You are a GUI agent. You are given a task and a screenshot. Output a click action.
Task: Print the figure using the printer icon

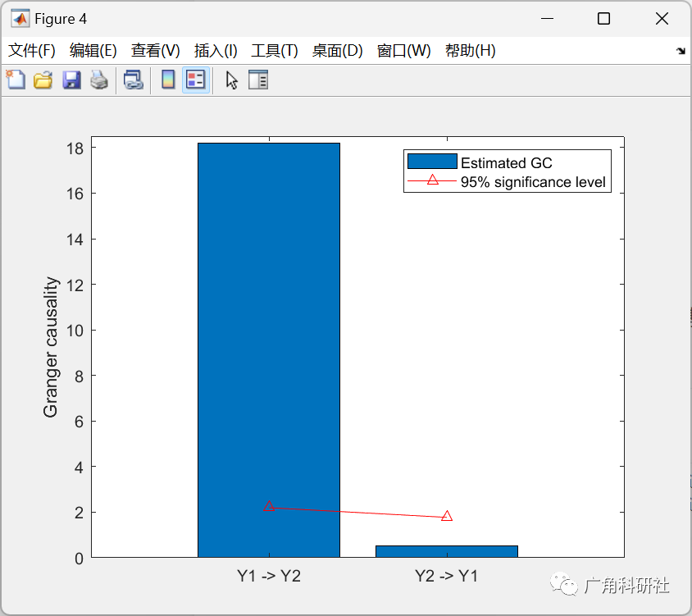coord(98,80)
